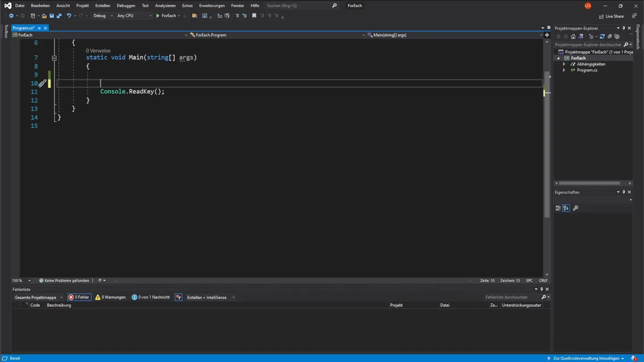Open the Debug configuration dropdown
The width and height of the screenshot is (644, 362).
103,16
